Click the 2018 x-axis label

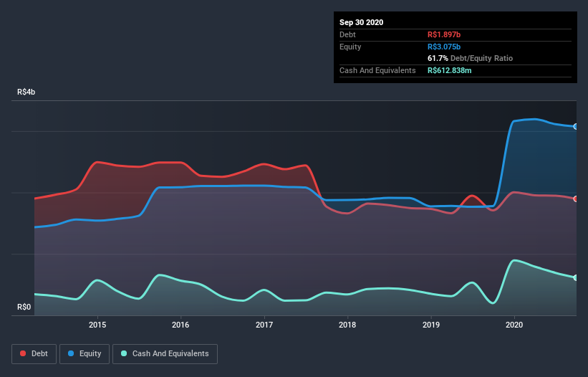(x=347, y=325)
